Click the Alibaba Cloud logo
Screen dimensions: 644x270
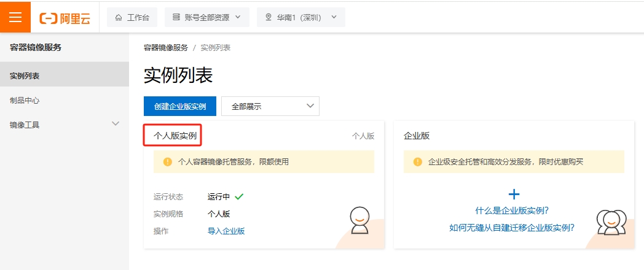click(65, 18)
